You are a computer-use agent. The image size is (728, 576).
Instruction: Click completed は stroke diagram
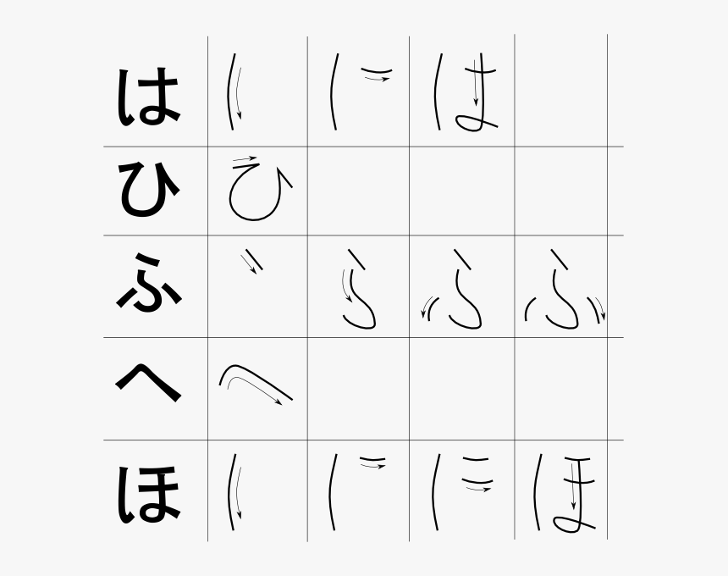tap(466, 92)
